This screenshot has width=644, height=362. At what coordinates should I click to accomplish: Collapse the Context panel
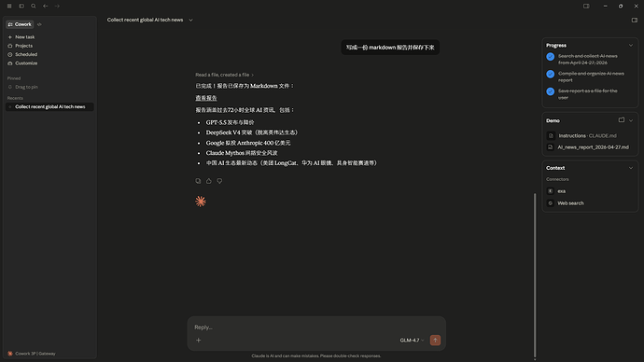coord(631,168)
